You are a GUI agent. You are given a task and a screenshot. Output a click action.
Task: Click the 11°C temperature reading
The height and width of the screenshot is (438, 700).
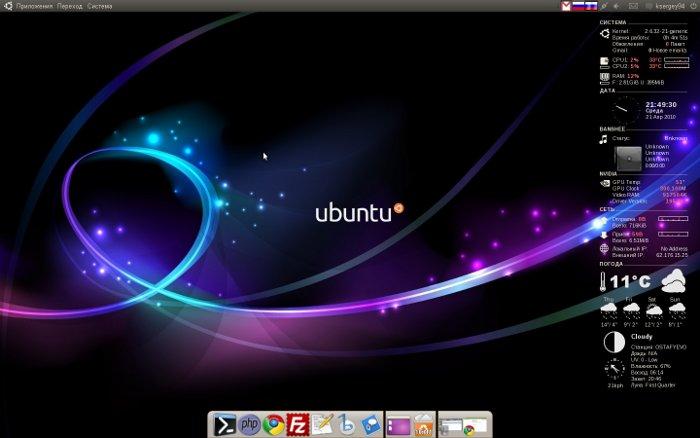(630, 282)
